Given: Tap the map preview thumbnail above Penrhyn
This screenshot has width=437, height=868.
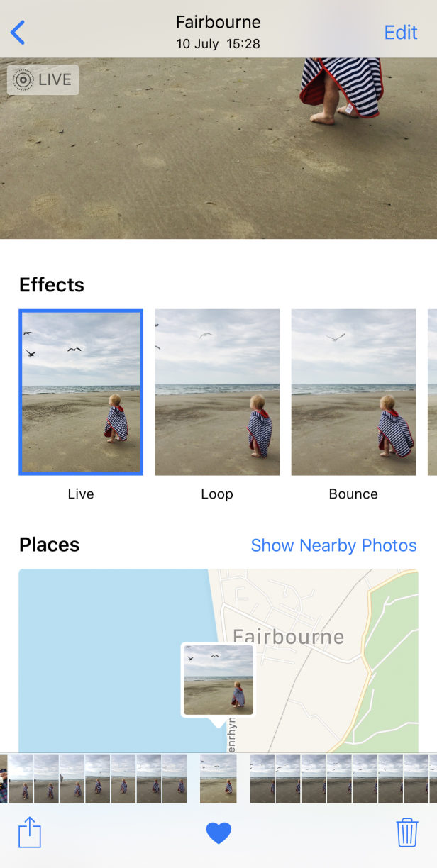Looking at the screenshot, I should (217, 679).
